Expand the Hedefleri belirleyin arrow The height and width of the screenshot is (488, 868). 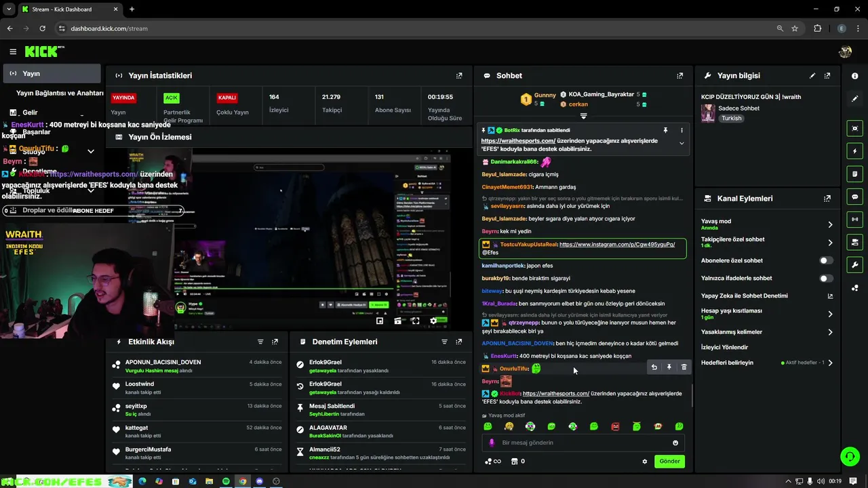click(x=830, y=363)
